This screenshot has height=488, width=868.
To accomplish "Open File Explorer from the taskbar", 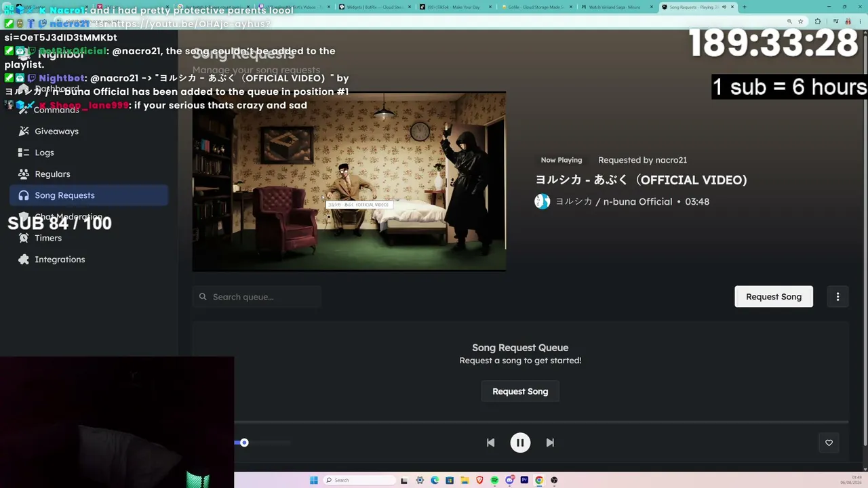I will click(x=465, y=481).
